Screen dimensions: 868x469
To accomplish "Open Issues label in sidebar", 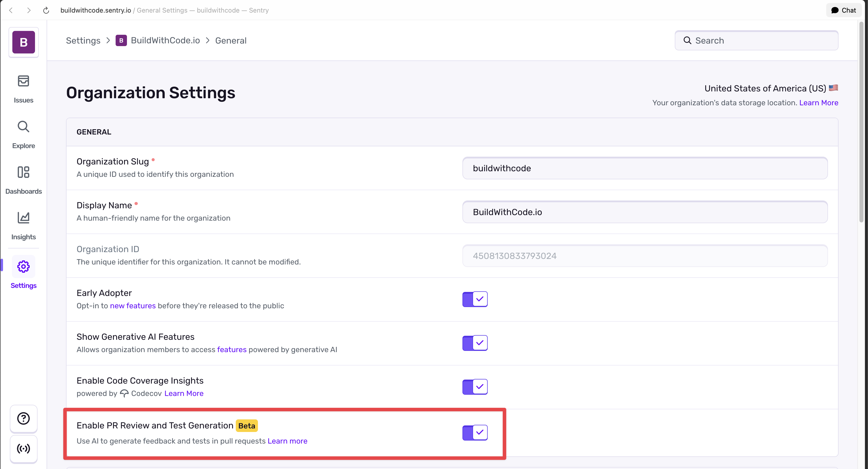I will [24, 100].
